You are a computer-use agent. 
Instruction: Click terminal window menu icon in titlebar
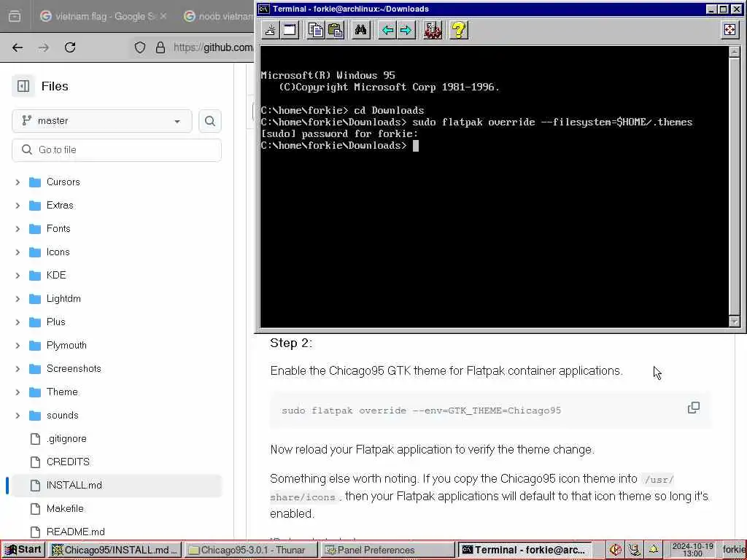(263, 9)
